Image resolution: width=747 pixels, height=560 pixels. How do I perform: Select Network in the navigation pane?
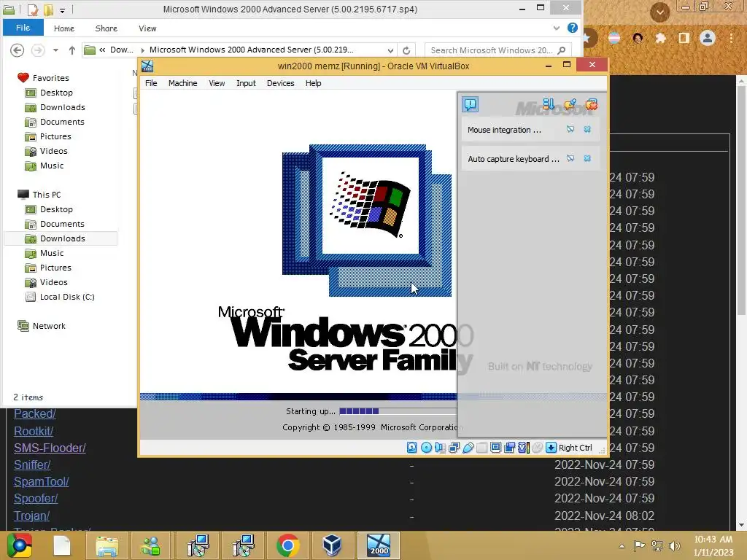[x=49, y=326]
